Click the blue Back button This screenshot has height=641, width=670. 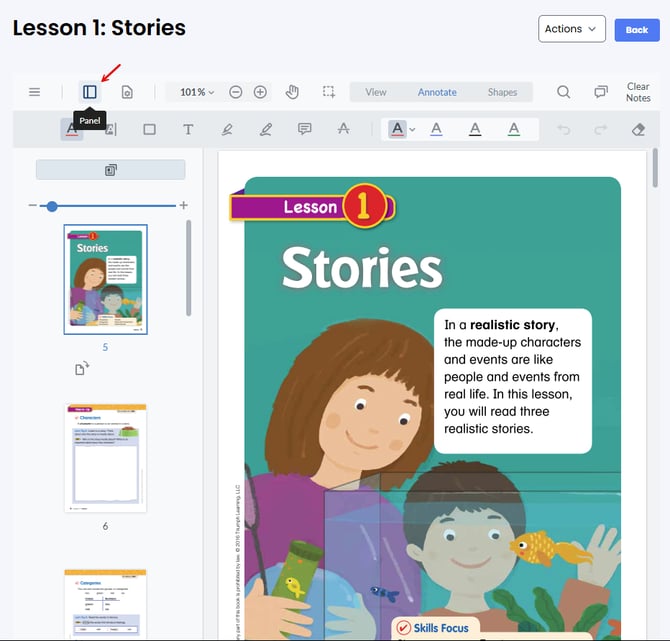pyautogui.click(x=637, y=30)
